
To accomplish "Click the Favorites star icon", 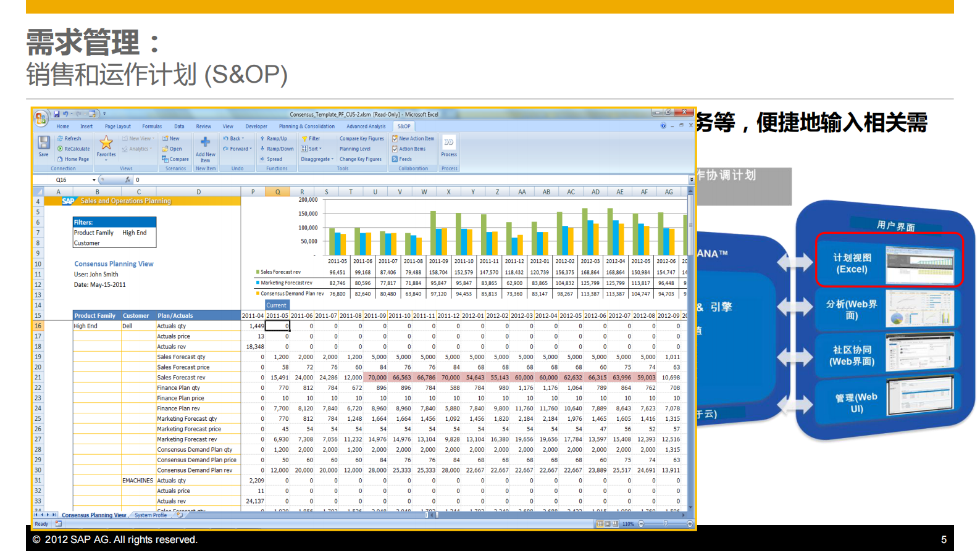I will click(106, 143).
